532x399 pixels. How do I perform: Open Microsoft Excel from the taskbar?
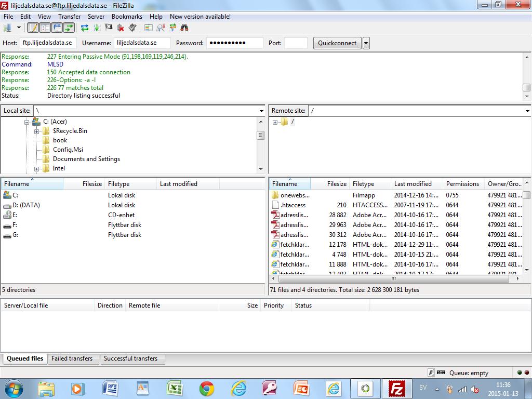click(x=175, y=389)
